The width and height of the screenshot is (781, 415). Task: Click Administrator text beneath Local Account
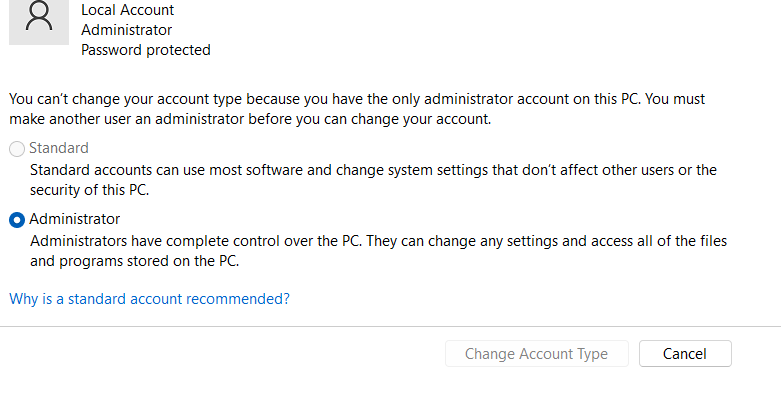pyautogui.click(x=127, y=30)
